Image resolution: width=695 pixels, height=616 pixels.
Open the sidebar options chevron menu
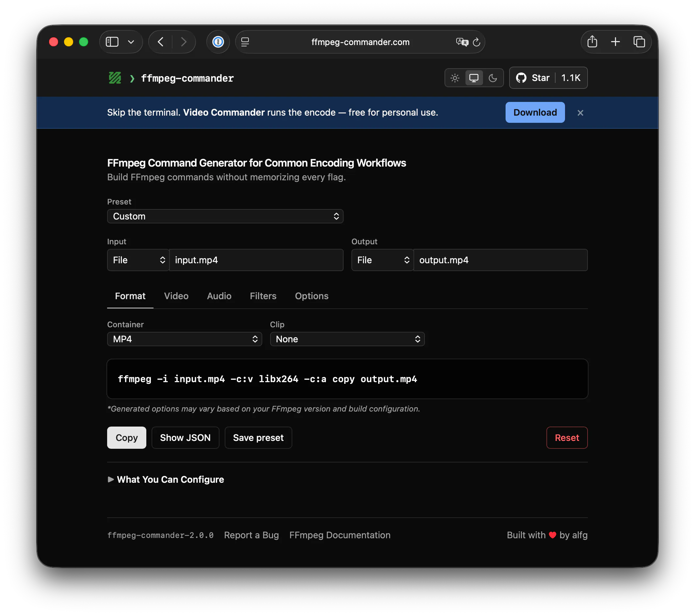131,42
